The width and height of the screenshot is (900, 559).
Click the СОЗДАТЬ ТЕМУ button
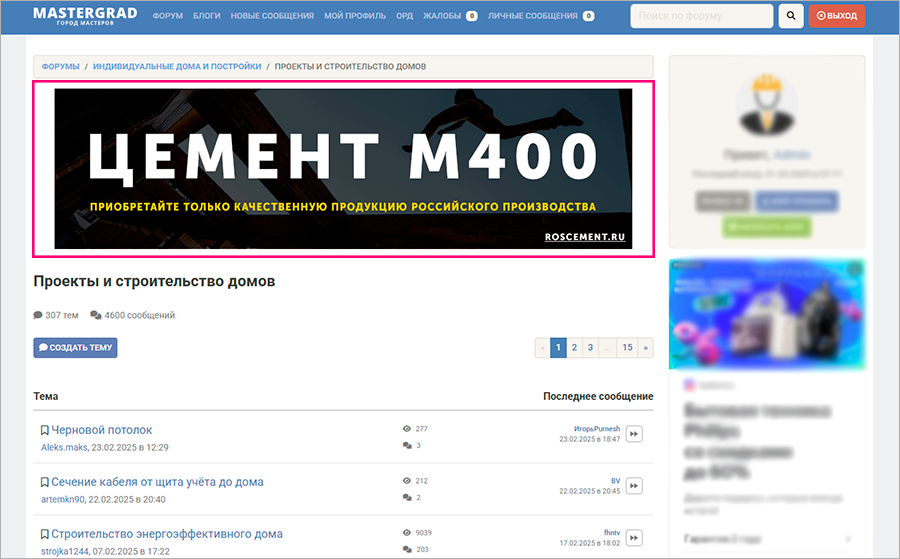(75, 348)
